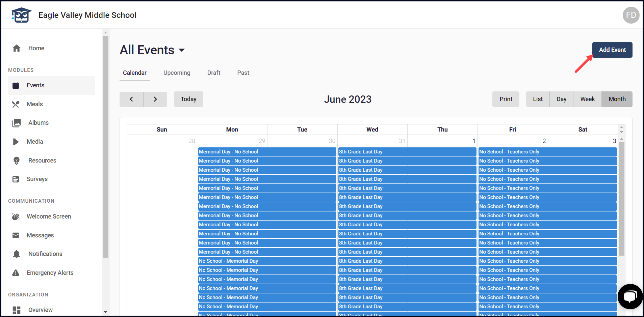644x317 pixels.
Task: Open Surveys in the sidebar
Action: (x=52, y=179)
